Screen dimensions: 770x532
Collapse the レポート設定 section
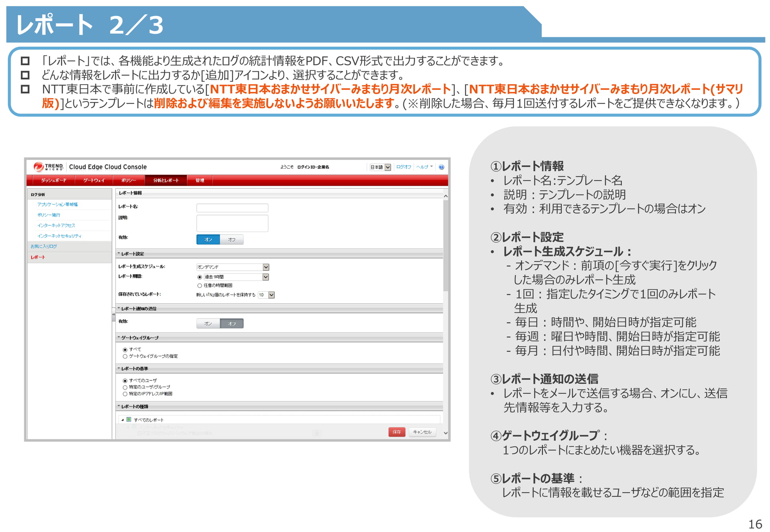pyautogui.click(x=119, y=254)
